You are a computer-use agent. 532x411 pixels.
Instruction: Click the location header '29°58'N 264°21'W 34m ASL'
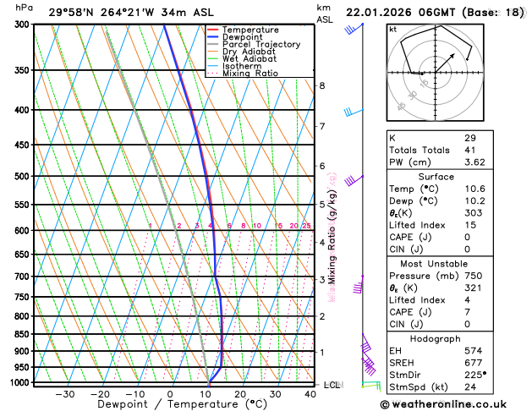pos(131,13)
